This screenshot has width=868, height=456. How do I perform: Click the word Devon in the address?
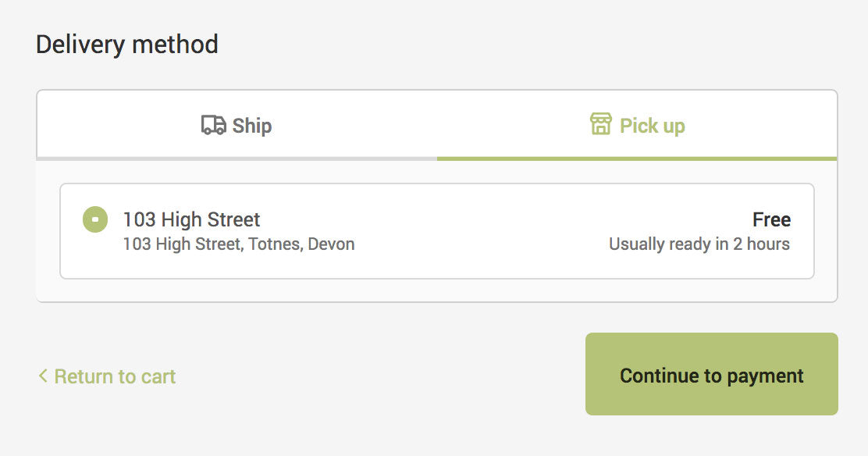click(x=331, y=244)
